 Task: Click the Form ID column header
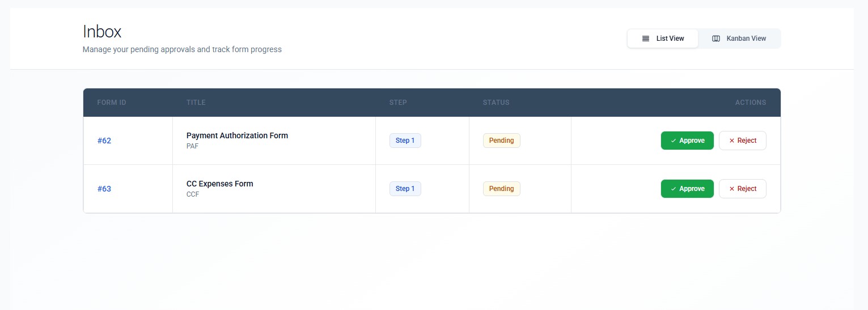tap(112, 103)
